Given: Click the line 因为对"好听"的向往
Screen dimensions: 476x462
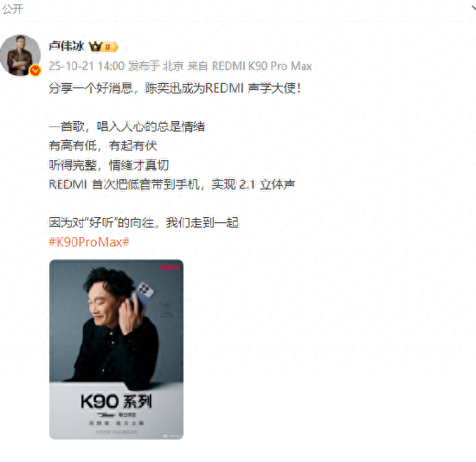Looking at the screenshot, I should (144, 223).
